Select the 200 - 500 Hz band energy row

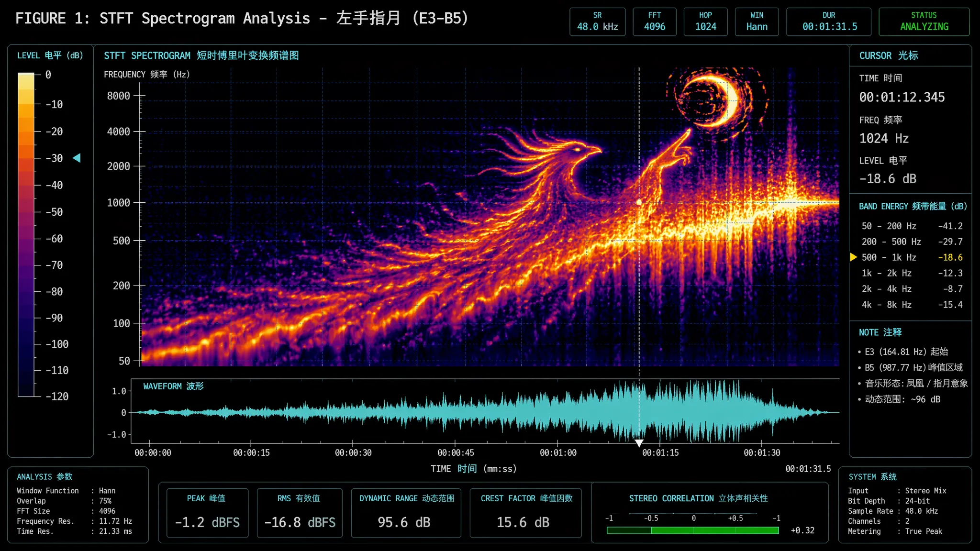(x=912, y=242)
